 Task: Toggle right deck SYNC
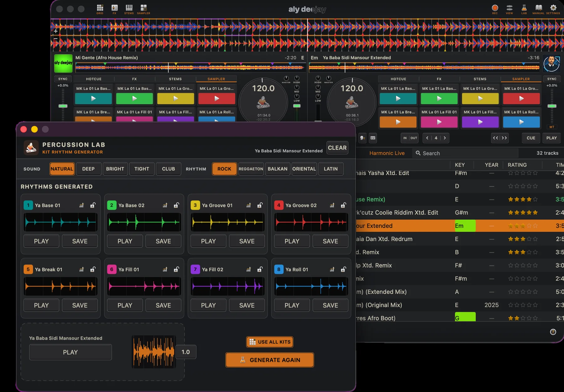552,79
